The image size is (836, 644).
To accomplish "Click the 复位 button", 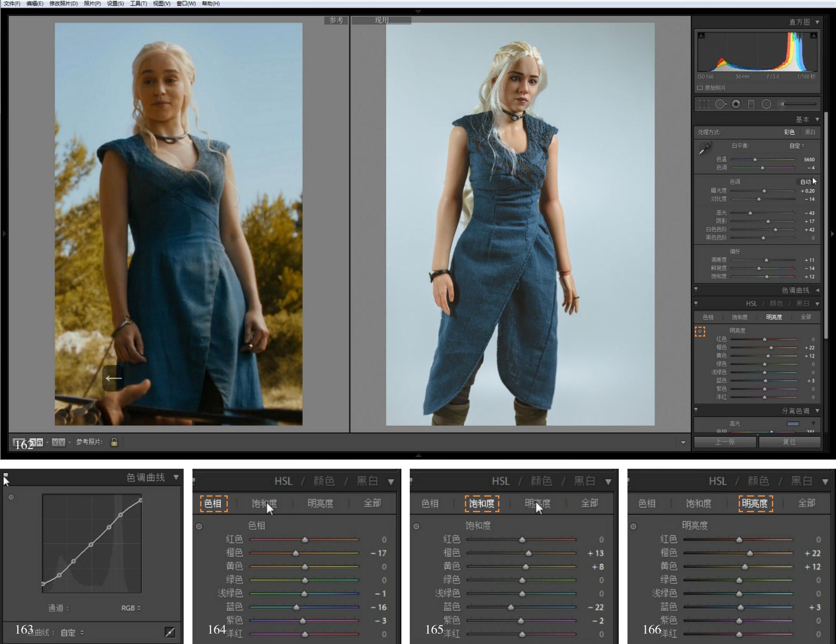I will click(790, 442).
